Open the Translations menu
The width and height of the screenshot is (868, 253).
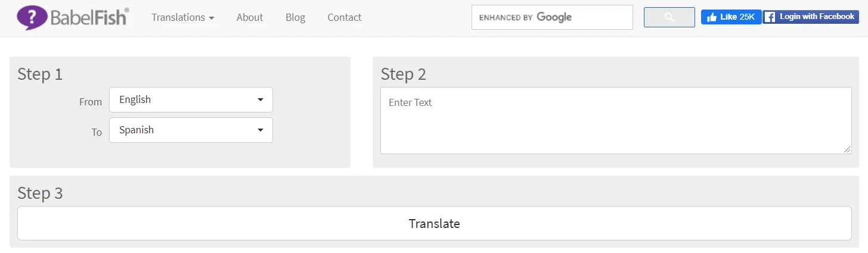point(179,17)
